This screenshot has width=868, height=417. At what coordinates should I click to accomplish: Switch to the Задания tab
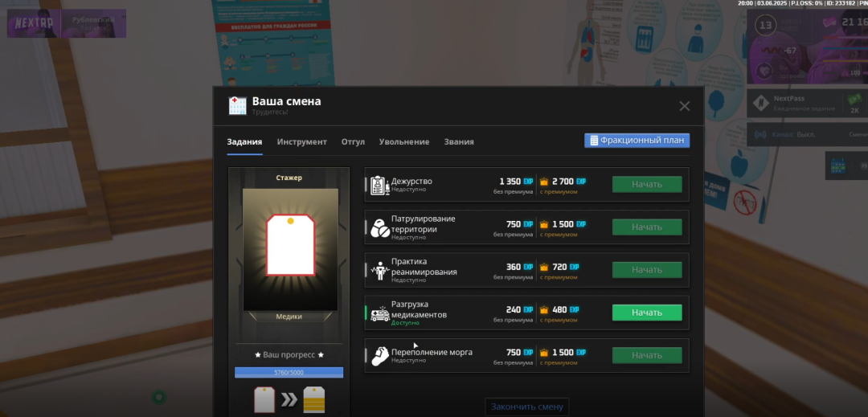(x=244, y=141)
